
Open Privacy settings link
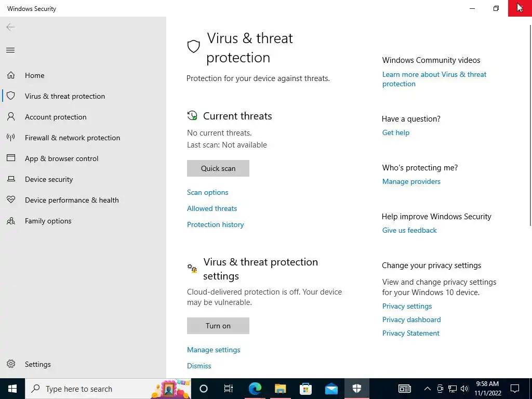tap(407, 306)
